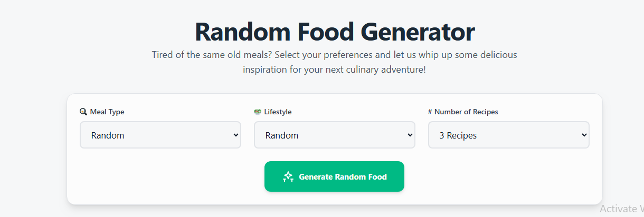The image size is (644, 217).
Task: Open the Meal Type dropdown
Action: [x=160, y=135]
